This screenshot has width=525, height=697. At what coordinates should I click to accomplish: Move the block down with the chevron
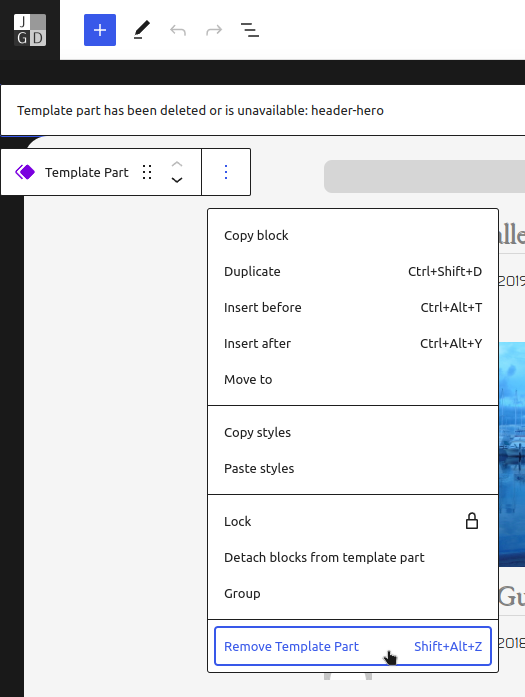(x=177, y=180)
